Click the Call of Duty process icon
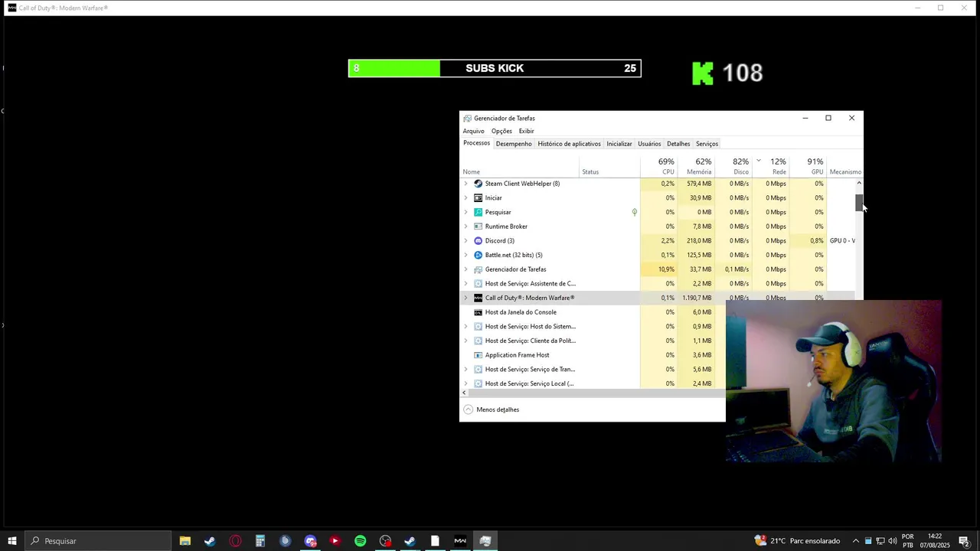The width and height of the screenshot is (980, 551). (x=479, y=298)
